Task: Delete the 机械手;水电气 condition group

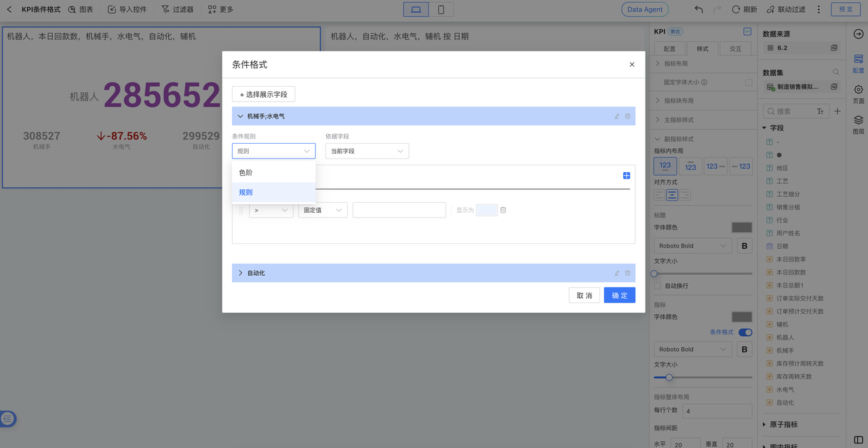Action: click(627, 117)
